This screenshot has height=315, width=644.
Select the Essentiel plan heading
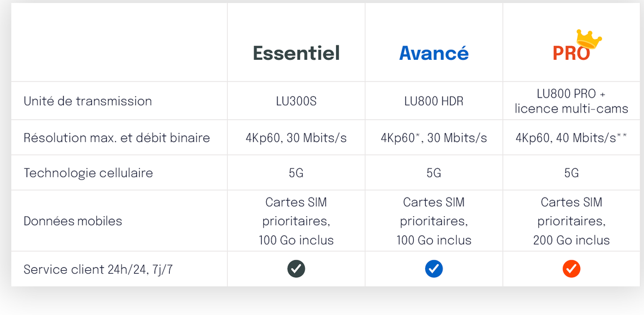(296, 53)
